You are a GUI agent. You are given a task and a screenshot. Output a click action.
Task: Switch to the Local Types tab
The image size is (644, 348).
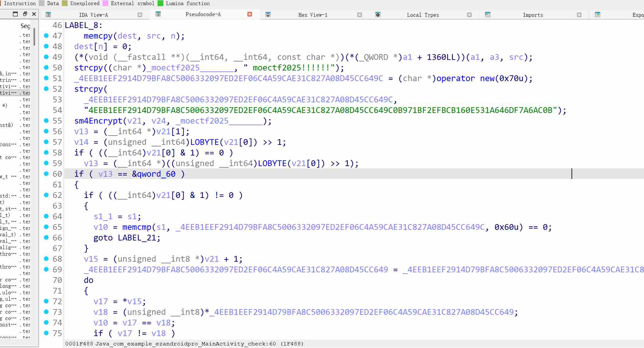423,15
